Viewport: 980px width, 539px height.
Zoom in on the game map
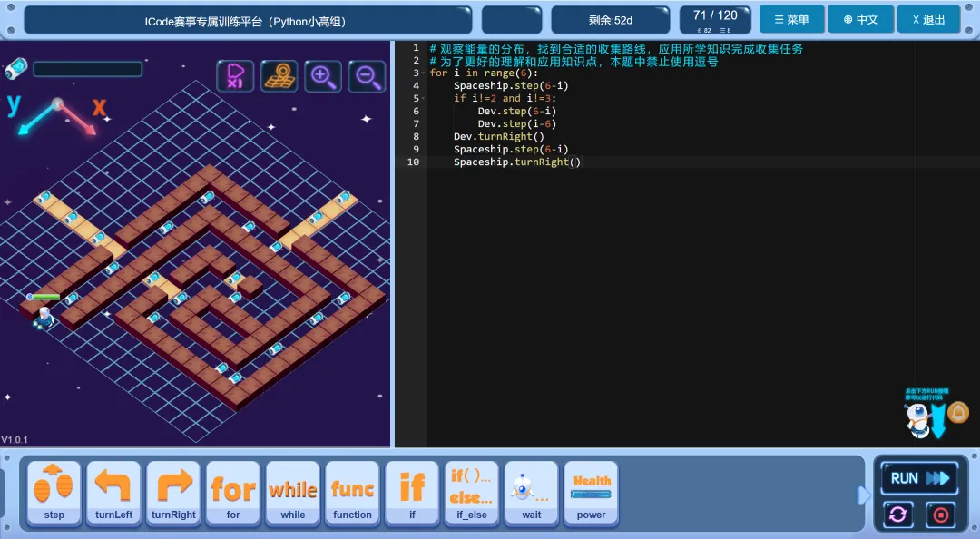[323, 76]
